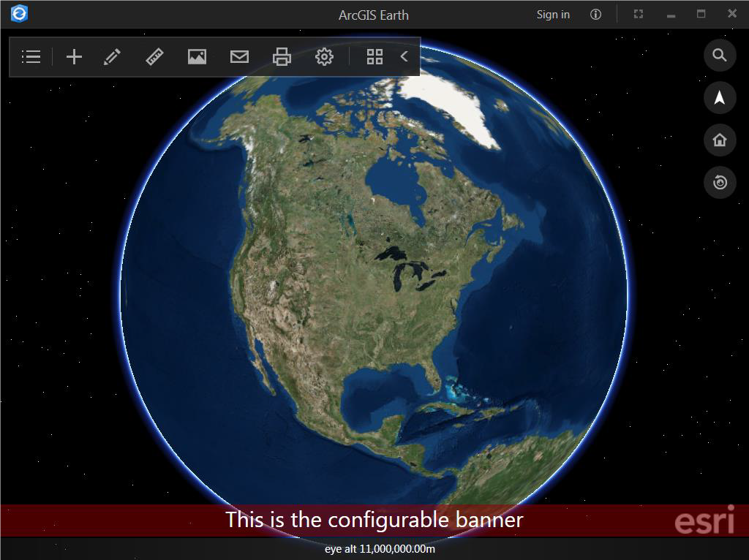Click the 'ArcGIS Earth' window title
The width and height of the screenshot is (749, 560).
(374, 15)
